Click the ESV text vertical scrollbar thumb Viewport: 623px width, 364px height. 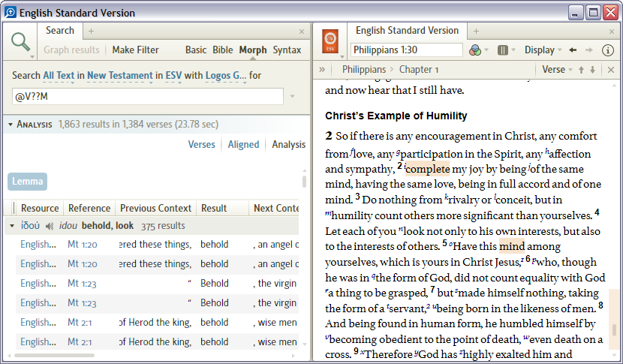pos(614,329)
